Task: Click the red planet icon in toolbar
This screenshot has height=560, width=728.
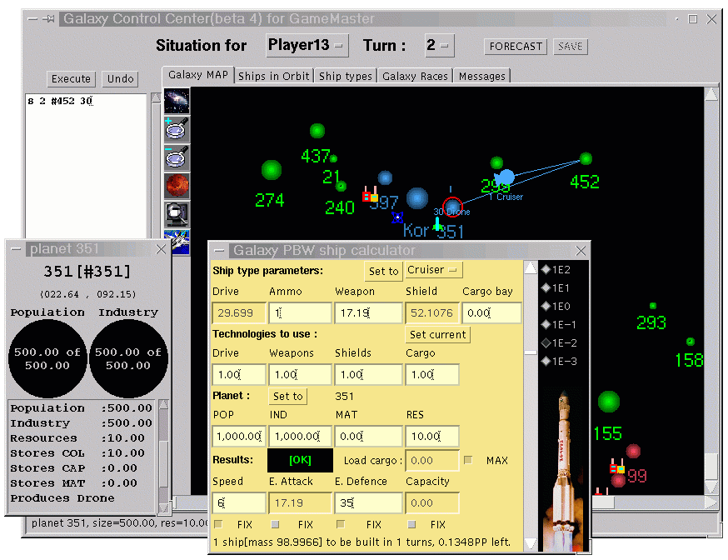Action: (177, 185)
